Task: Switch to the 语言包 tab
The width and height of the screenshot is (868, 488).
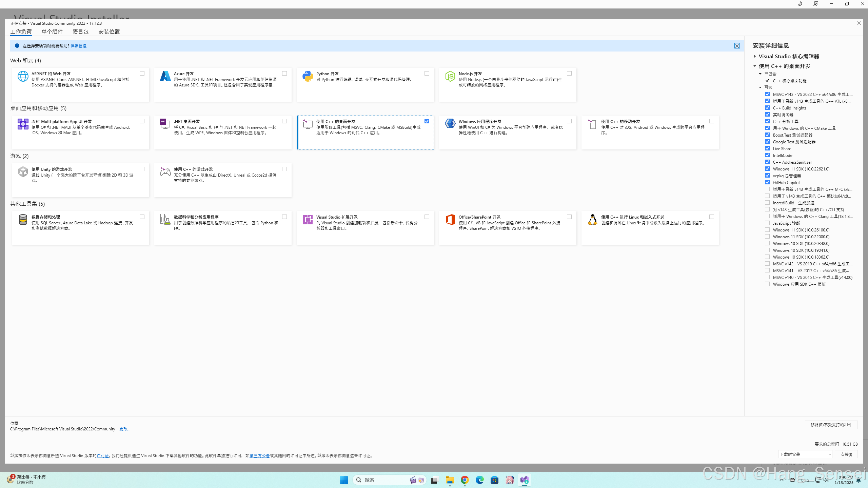Action: coord(80,32)
